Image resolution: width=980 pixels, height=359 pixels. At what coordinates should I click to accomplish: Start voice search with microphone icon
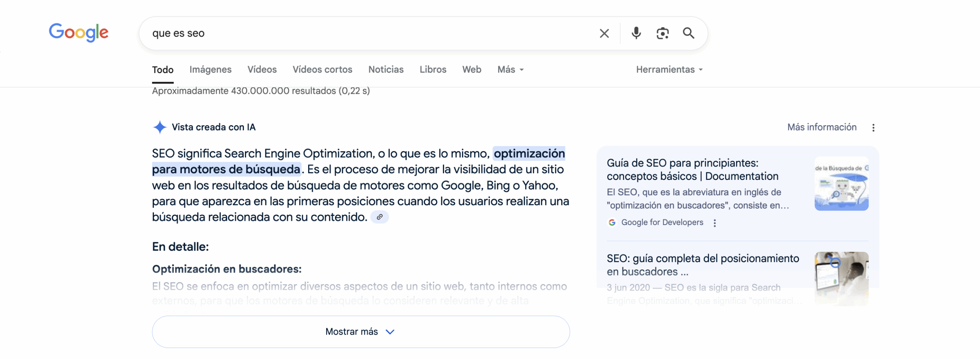pos(636,33)
